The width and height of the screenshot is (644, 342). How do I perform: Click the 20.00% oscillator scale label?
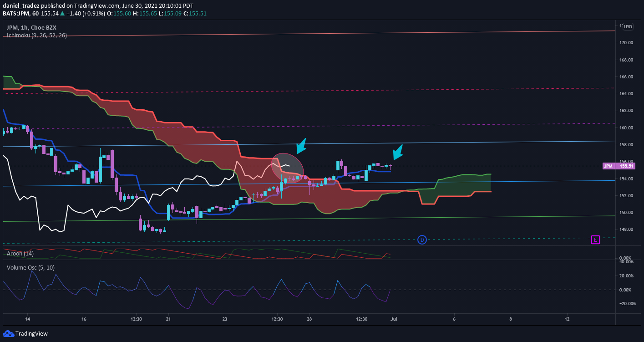625,276
